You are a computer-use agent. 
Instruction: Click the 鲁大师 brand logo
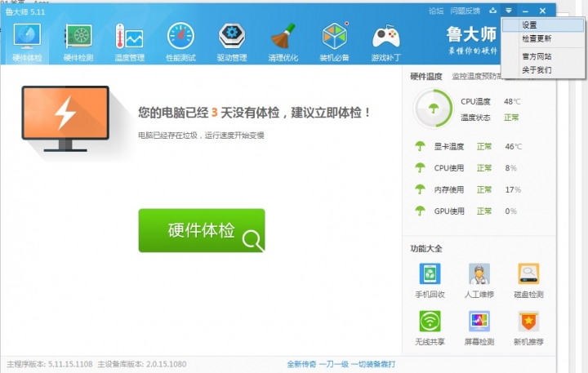coord(472,41)
